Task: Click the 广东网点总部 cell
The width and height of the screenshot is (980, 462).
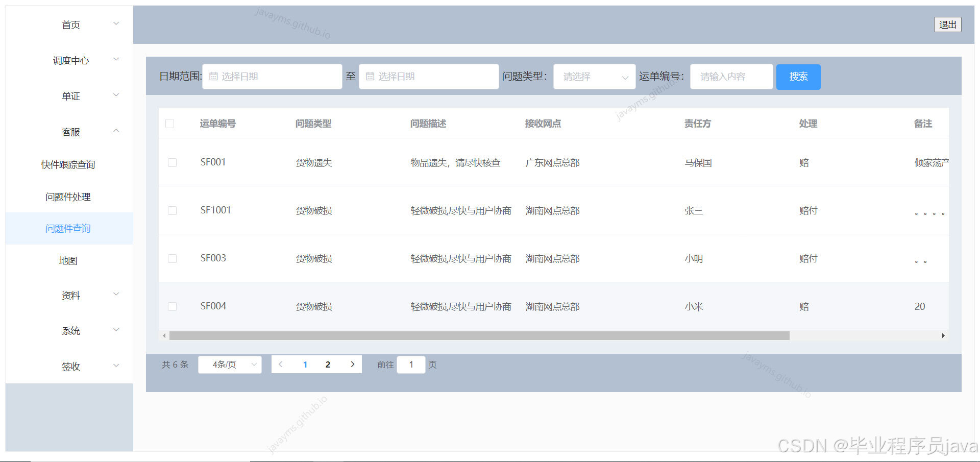Action: (553, 163)
